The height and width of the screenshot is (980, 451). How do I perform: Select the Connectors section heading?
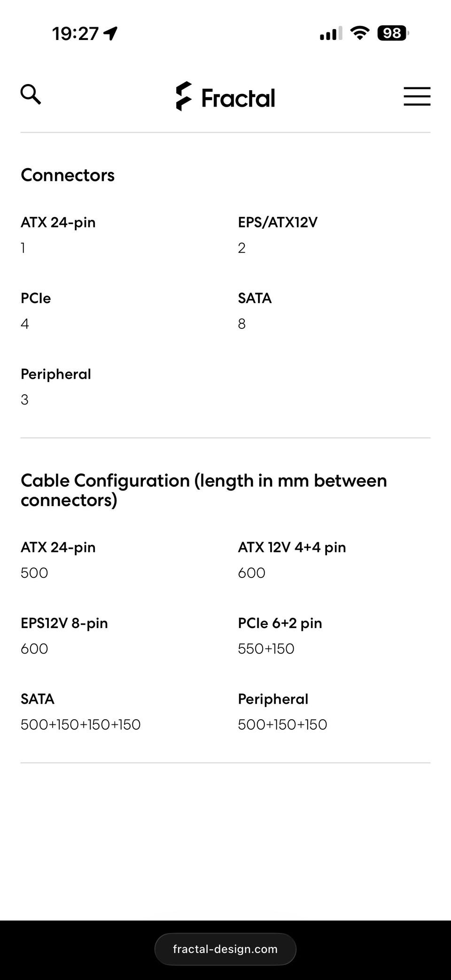point(68,175)
